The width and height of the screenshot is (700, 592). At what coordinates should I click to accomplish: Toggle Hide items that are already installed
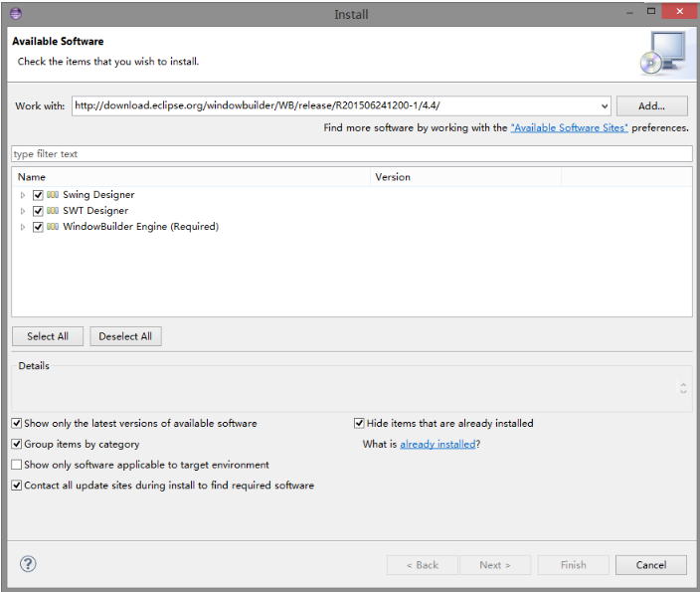359,423
